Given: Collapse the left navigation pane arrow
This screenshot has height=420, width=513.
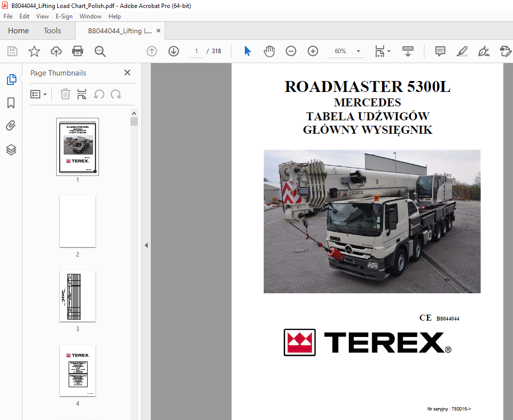Looking at the screenshot, I should pyautogui.click(x=146, y=245).
